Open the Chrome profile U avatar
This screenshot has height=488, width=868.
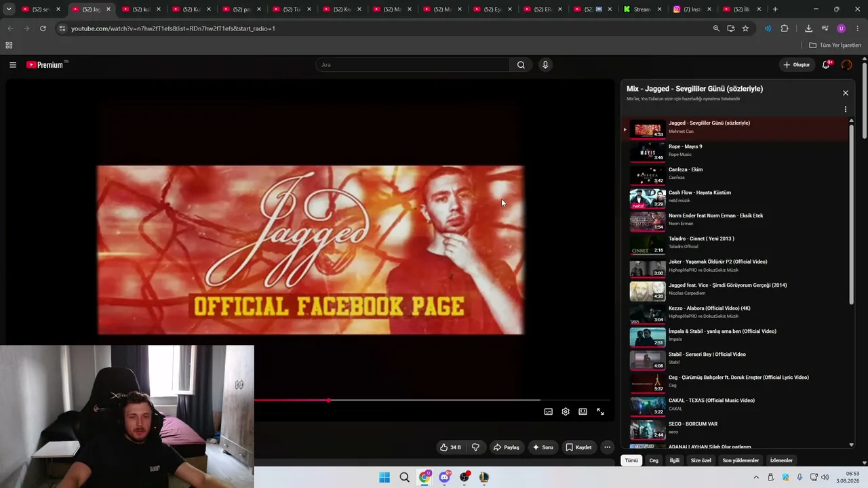coord(842,28)
